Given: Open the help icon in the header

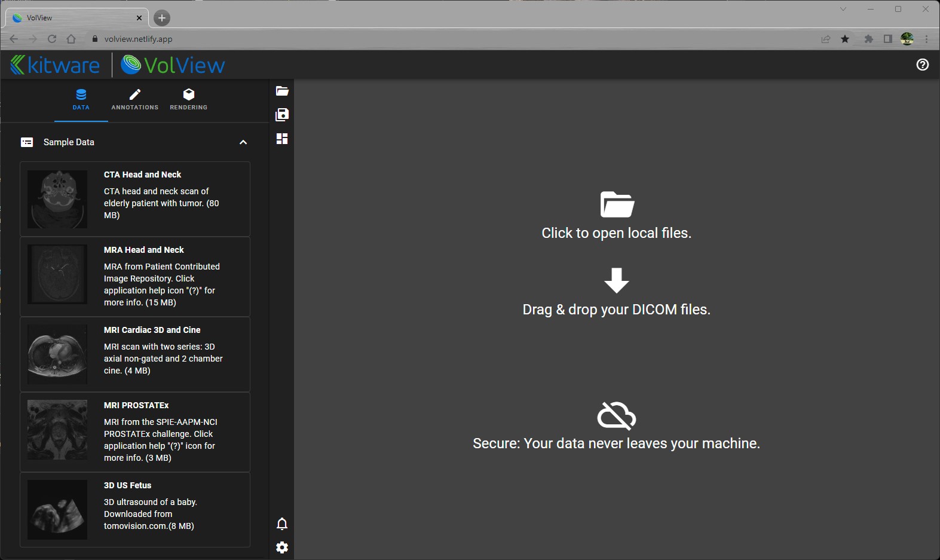Looking at the screenshot, I should [x=922, y=65].
